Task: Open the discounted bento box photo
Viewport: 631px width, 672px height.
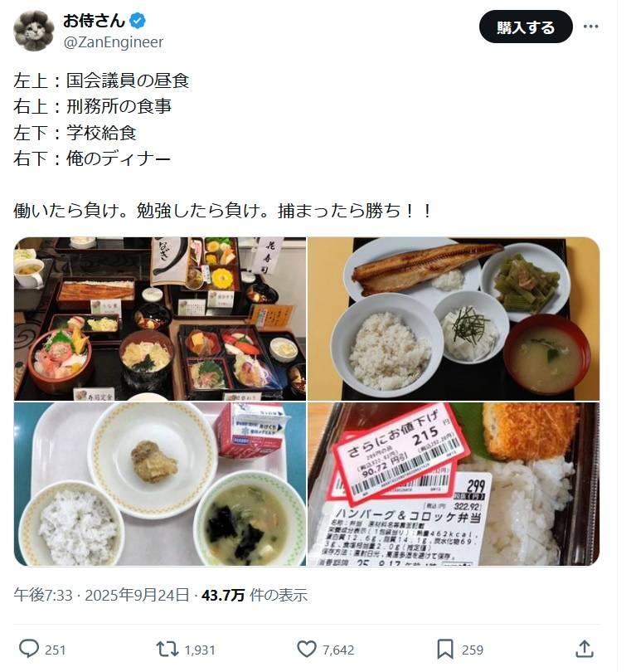Action: pos(454,484)
